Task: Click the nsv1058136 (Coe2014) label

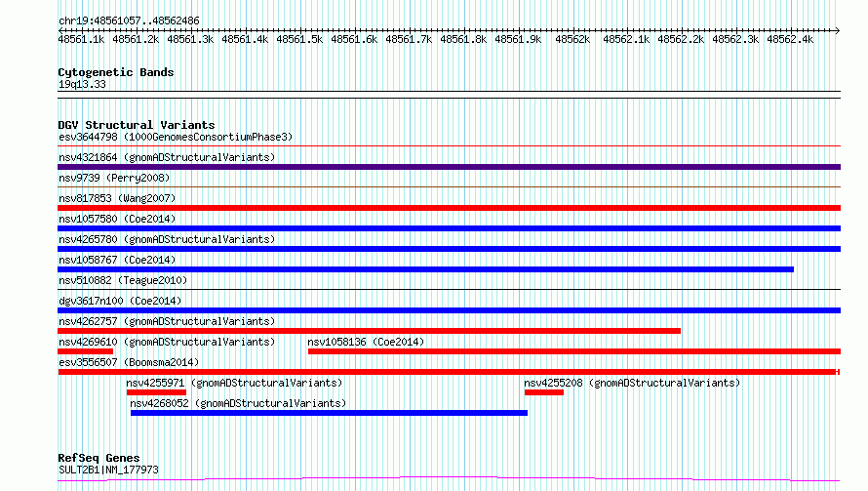Action: [366, 342]
